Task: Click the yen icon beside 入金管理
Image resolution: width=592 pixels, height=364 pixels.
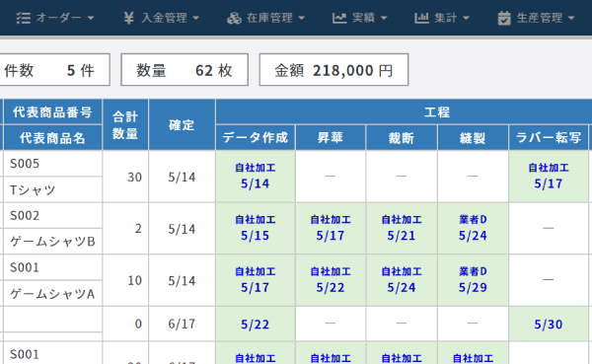Action: [128, 18]
